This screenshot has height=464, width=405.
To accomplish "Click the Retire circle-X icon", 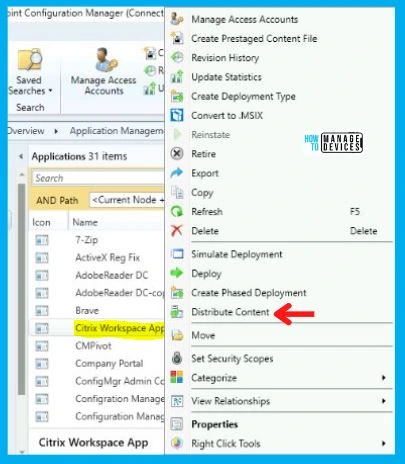I will [177, 154].
